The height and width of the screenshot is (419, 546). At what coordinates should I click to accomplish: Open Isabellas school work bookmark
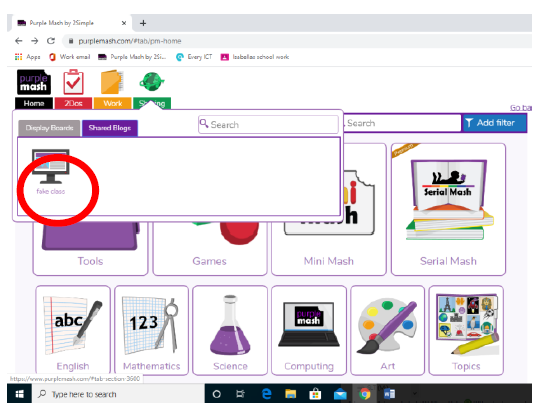[x=255, y=57]
